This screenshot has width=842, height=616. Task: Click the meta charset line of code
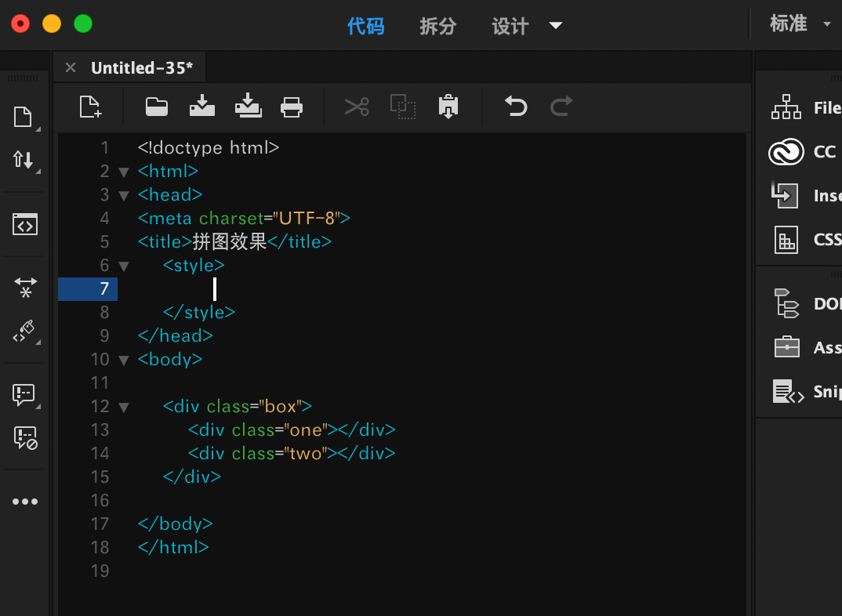pos(244,218)
